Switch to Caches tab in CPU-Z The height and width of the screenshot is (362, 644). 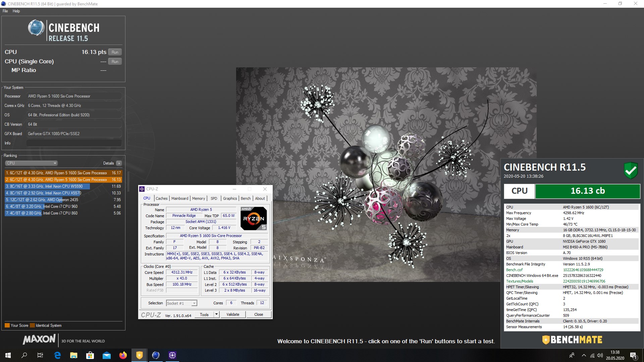coord(161,198)
